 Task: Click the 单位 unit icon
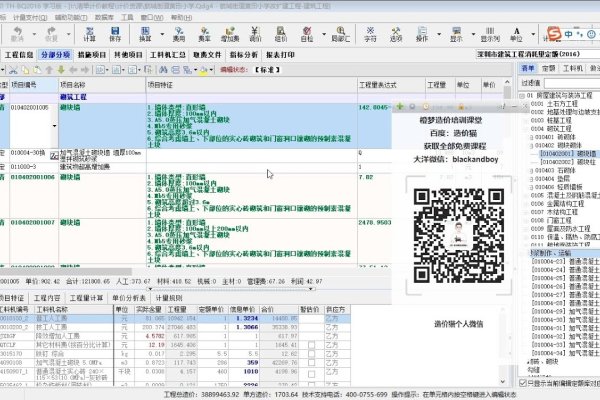[516, 34]
